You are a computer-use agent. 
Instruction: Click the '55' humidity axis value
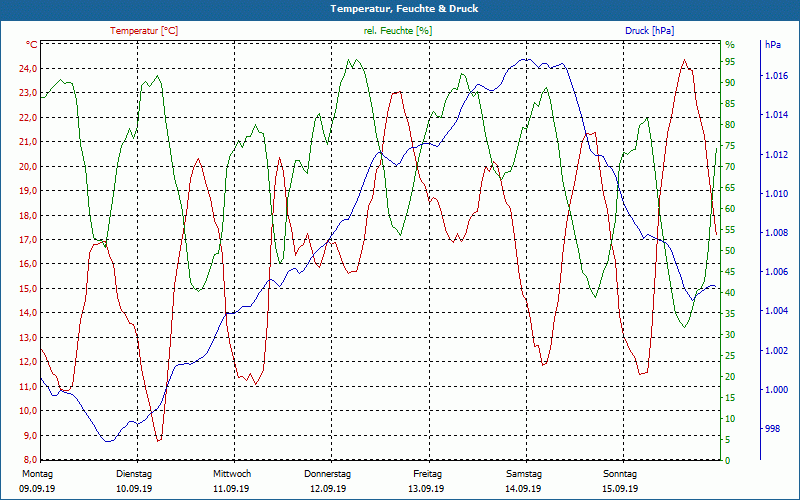point(730,230)
